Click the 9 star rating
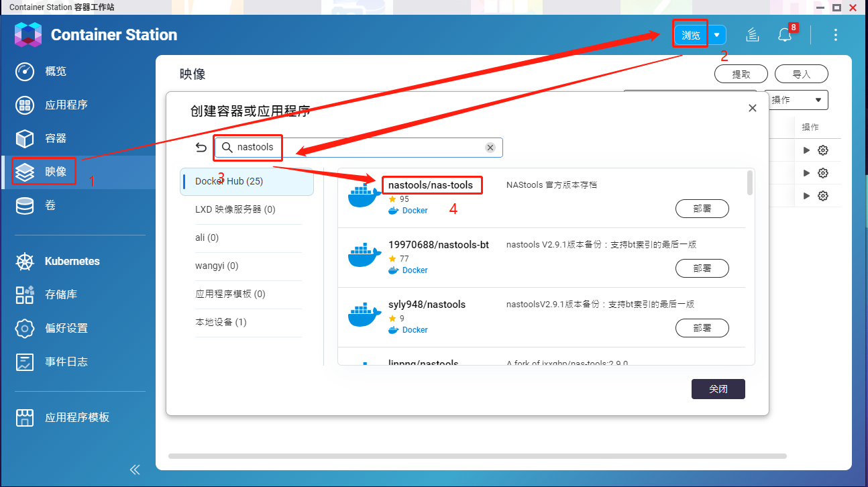868x487 pixels. coord(396,319)
